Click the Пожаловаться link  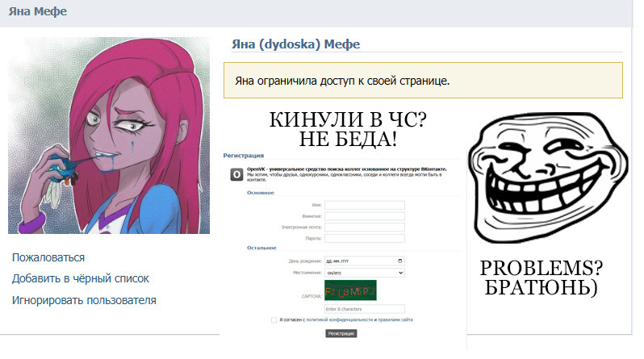(x=48, y=257)
